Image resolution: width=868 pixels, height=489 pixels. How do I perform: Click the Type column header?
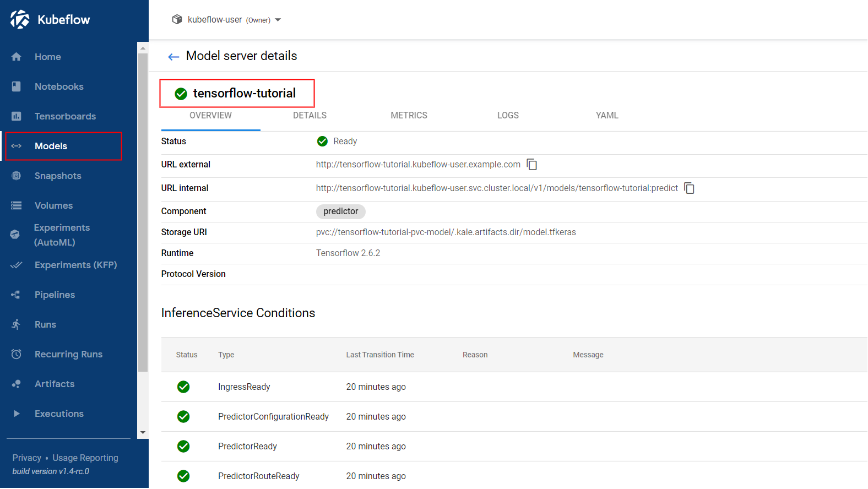226,355
